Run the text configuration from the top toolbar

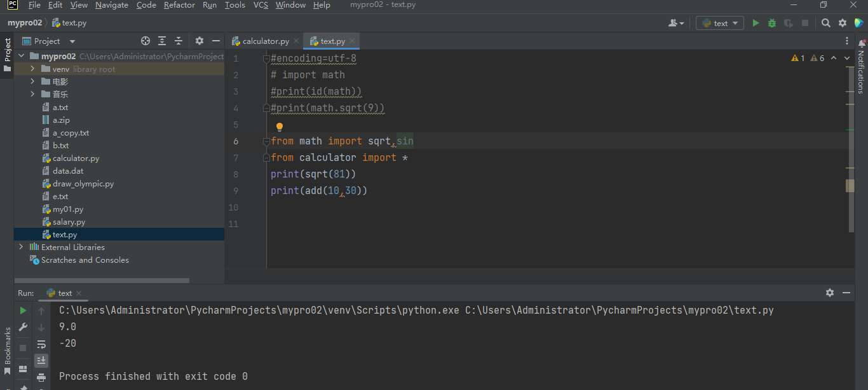[x=756, y=23]
